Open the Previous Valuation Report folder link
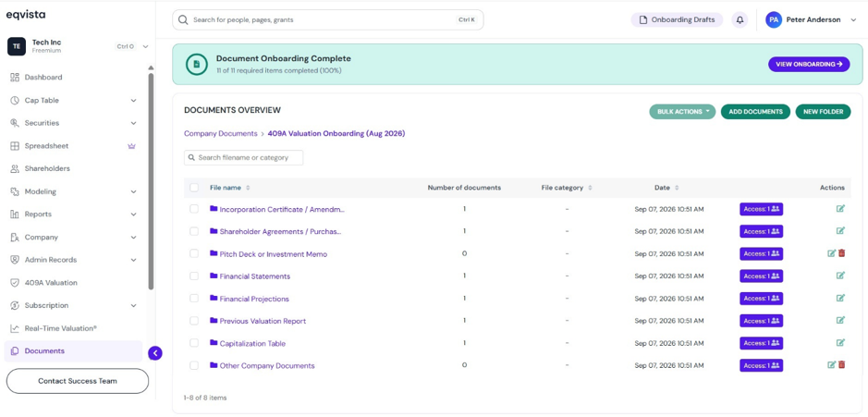The image size is (868, 417). tap(263, 321)
